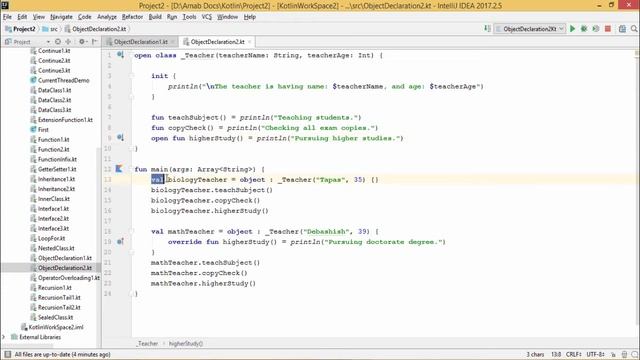Screen dimensions: 640x360
Task: Open the Analyze menu
Action: (107, 17)
